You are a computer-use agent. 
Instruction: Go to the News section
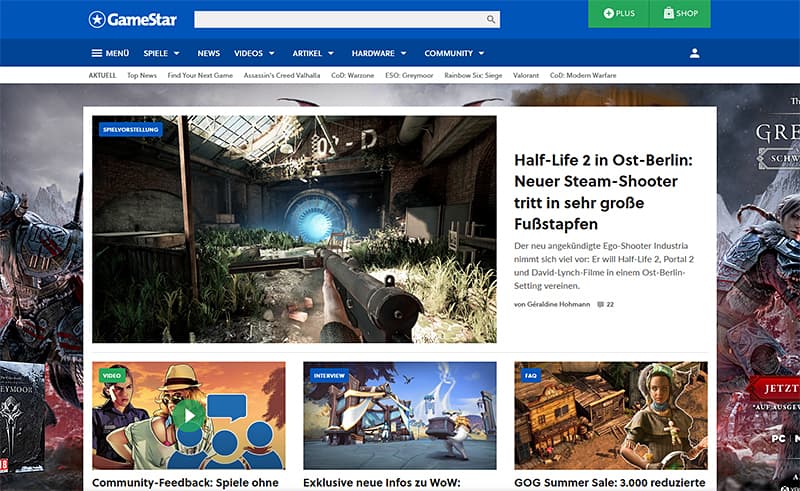point(209,53)
